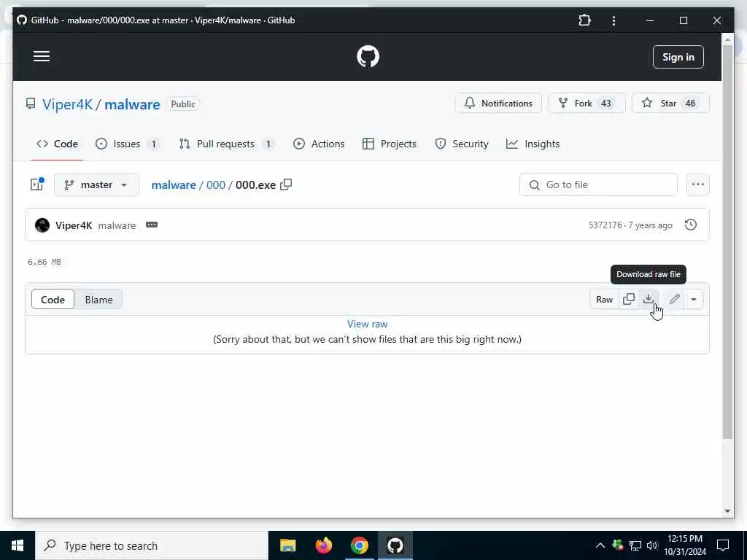This screenshot has height=560, width=747.
Task: Navigate to malware root in breadcrumb
Action: tap(174, 184)
